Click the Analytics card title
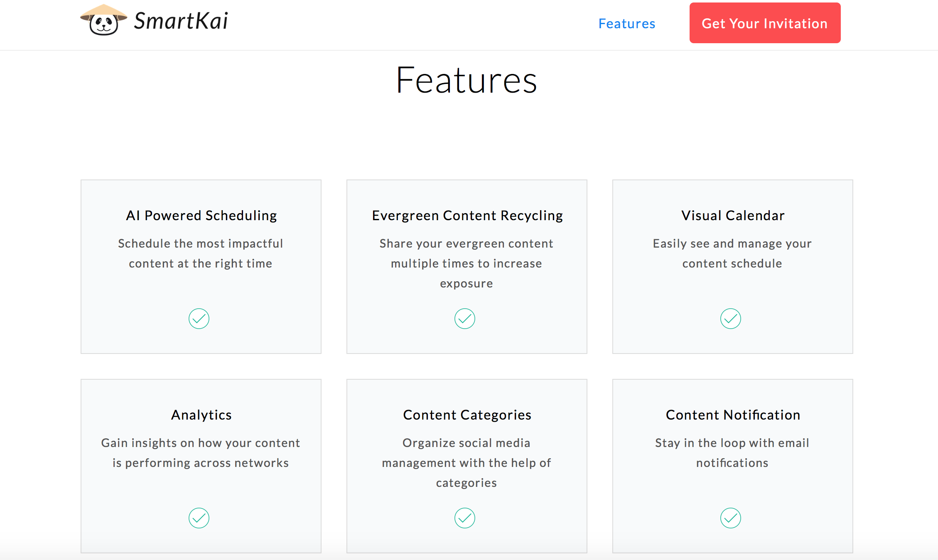 (x=201, y=415)
